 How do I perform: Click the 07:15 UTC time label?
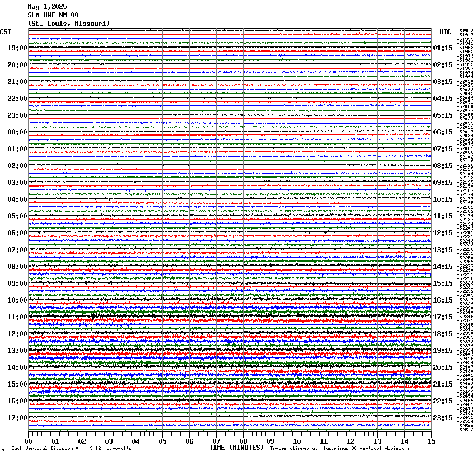tap(443, 149)
